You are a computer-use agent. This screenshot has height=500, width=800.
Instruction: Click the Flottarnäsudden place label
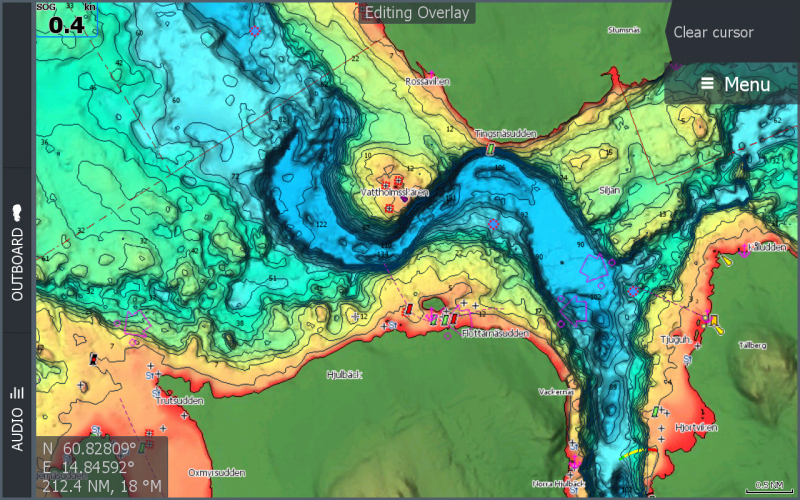click(x=494, y=333)
